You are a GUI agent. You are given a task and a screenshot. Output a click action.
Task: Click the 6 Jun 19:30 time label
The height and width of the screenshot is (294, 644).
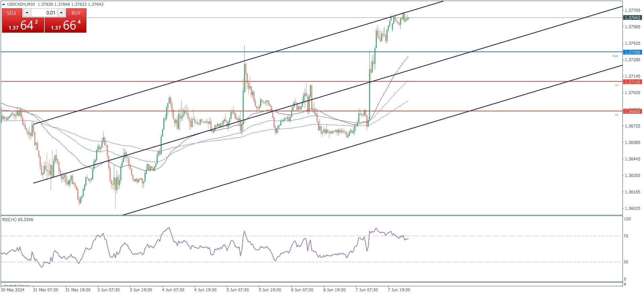[334, 290]
